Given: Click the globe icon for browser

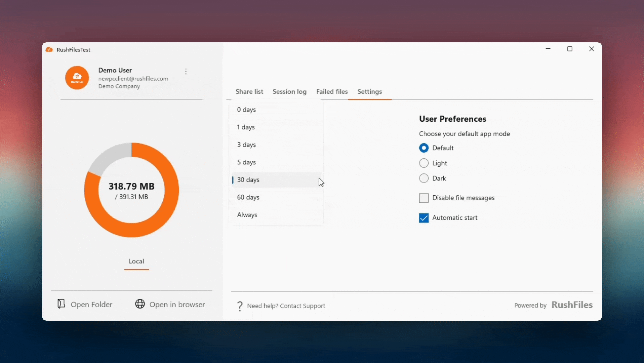Looking at the screenshot, I should tap(140, 304).
